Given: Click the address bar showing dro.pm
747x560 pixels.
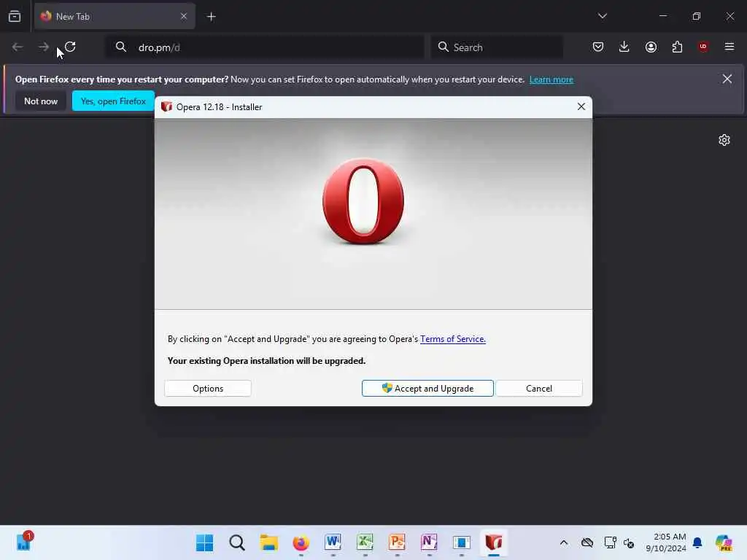Looking at the screenshot, I should 265,47.
